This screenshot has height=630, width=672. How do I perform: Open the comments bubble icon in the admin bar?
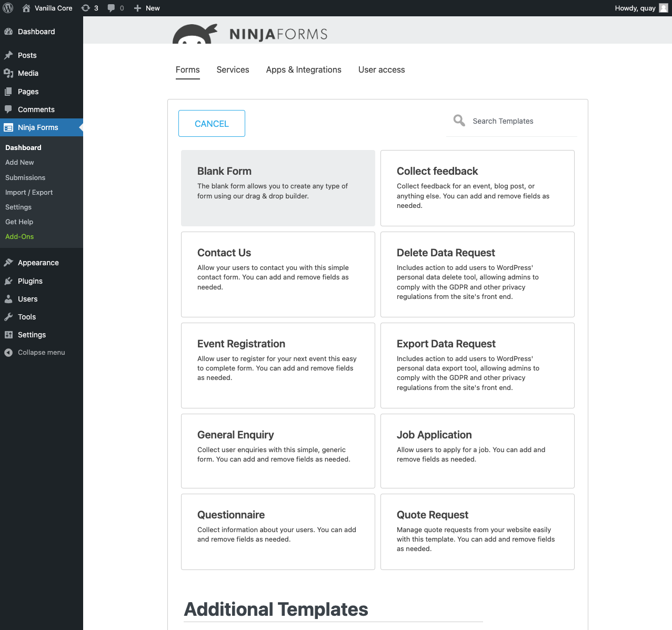coord(111,8)
